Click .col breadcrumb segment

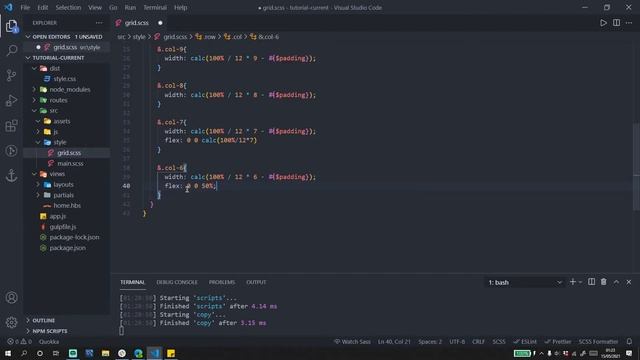tap(233, 37)
